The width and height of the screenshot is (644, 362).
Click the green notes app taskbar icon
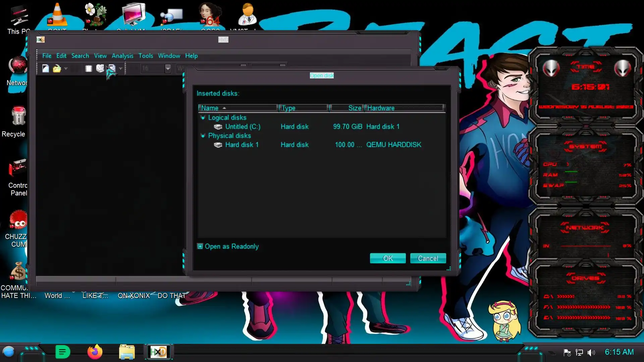pyautogui.click(x=62, y=352)
